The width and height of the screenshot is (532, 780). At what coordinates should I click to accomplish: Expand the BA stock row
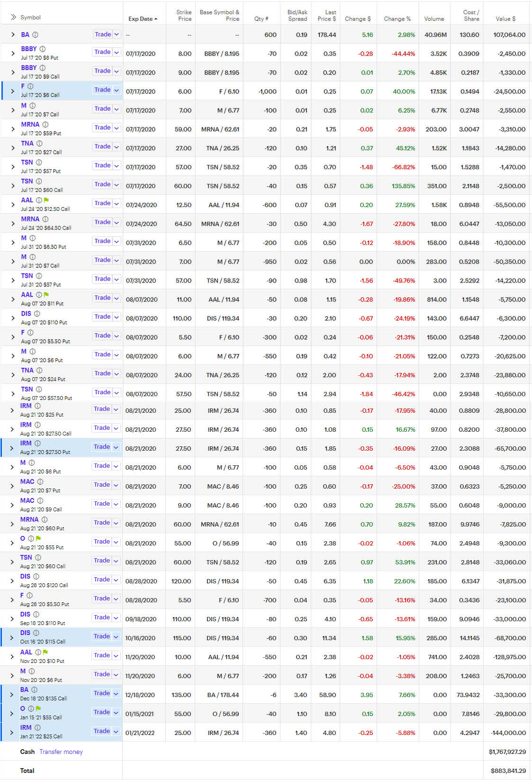(x=13, y=35)
